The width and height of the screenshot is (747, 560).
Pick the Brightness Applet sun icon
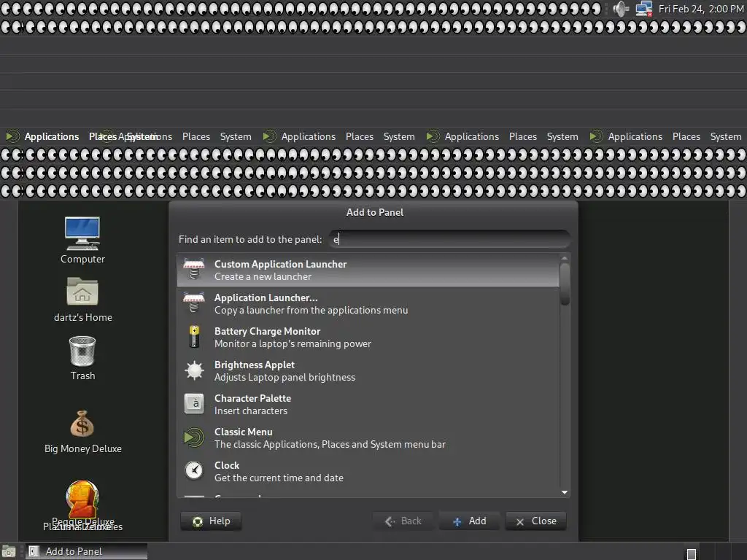(x=194, y=370)
